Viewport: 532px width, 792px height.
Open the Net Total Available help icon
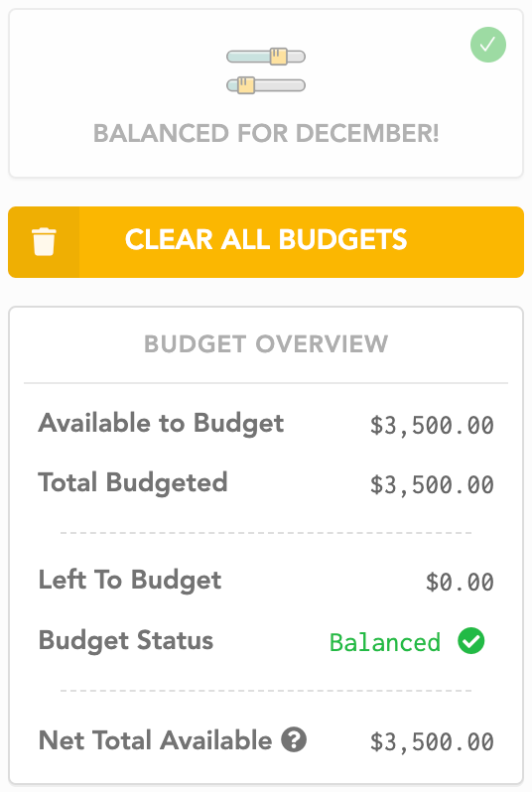(294, 740)
